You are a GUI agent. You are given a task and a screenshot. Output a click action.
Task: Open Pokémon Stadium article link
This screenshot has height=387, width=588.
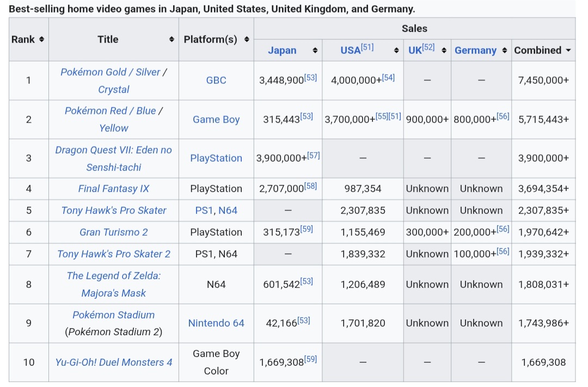pyautogui.click(x=114, y=315)
